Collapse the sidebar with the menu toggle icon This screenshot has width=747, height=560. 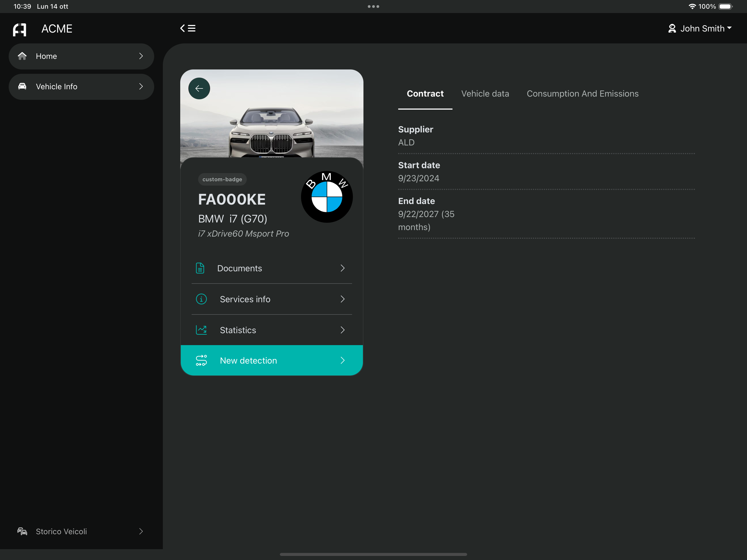click(188, 28)
